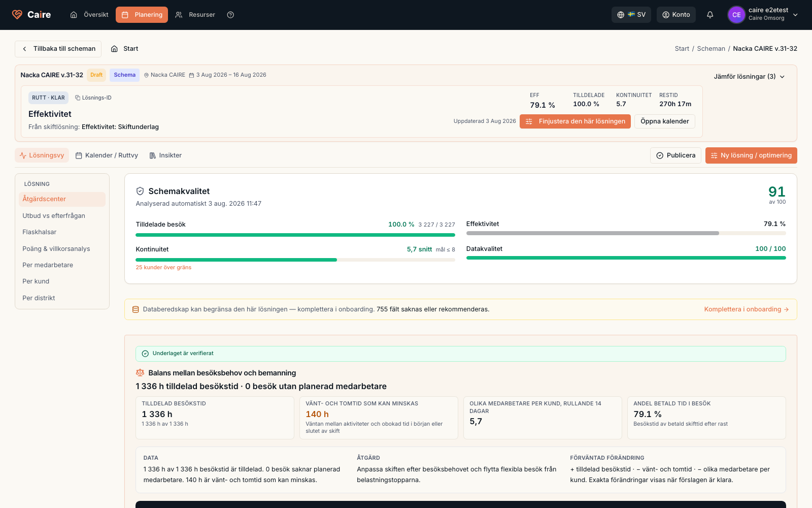812x508 pixels.
Task: Click the 'Uppdaterad 3 Aug 2026' text
Action: pyautogui.click(x=485, y=121)
